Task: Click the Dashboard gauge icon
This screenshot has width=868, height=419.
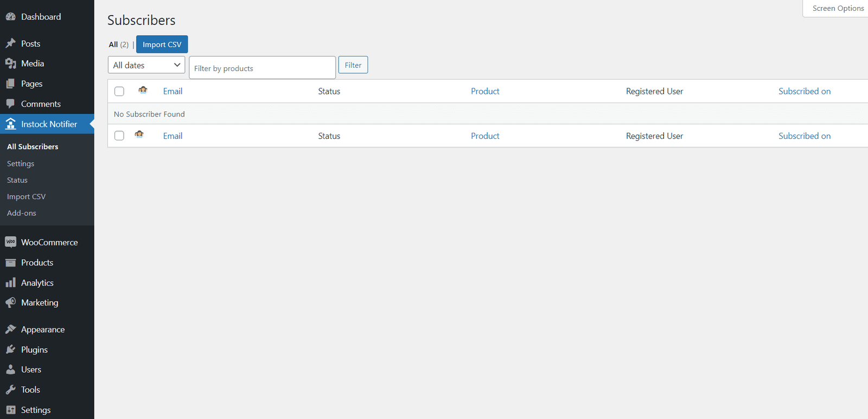Action: pos(10,17)
